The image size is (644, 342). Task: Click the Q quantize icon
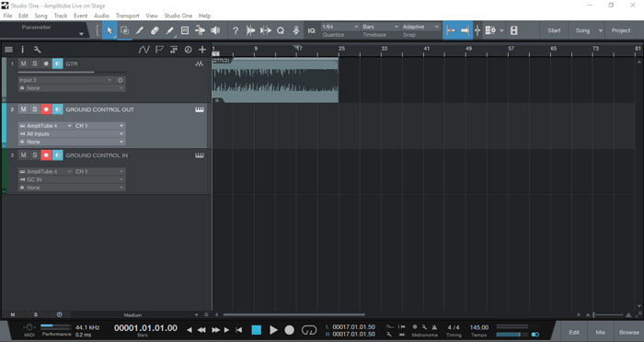[x=281, y=30]
